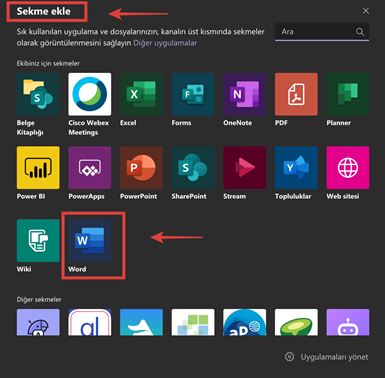The width and height of the screenshot is (385, 378).
Task: Close the Sekme ekle dialog
Action: pos(366,11)
